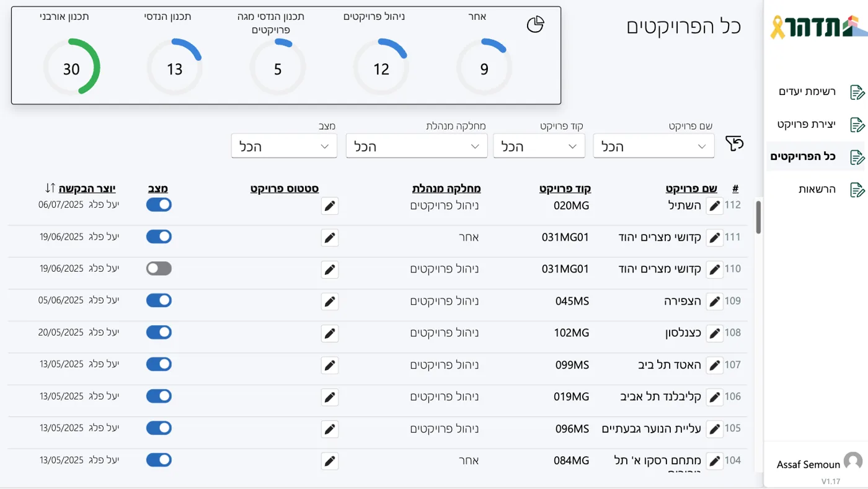
Task: Click the status pencil in the האטד תל ביב row
Action: point(330,365)
